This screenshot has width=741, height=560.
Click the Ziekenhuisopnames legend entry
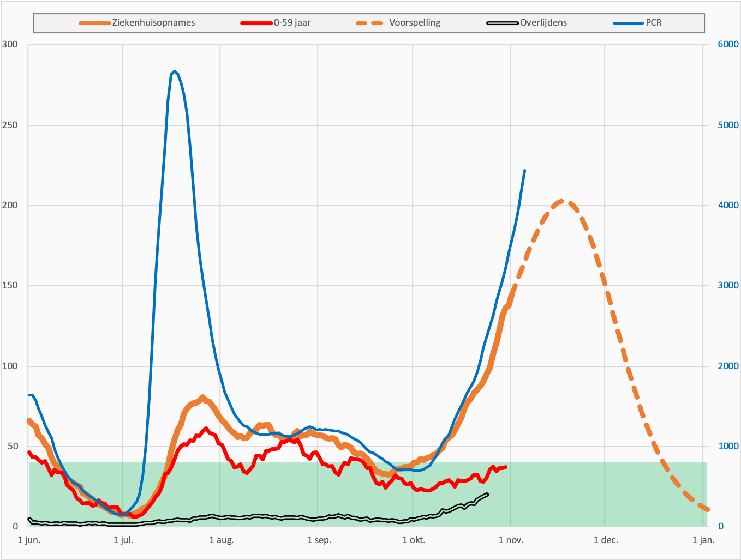coord(137,23)
